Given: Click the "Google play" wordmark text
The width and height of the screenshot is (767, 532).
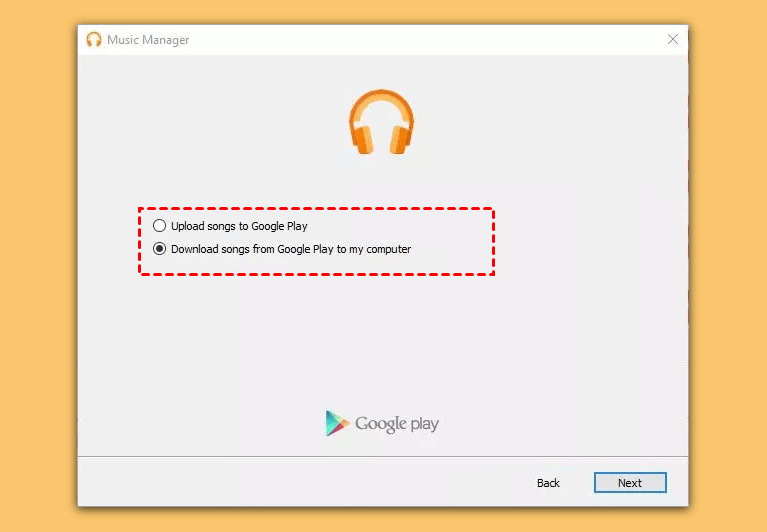Looking at the screenshot, I should click(x=397, y=424).
